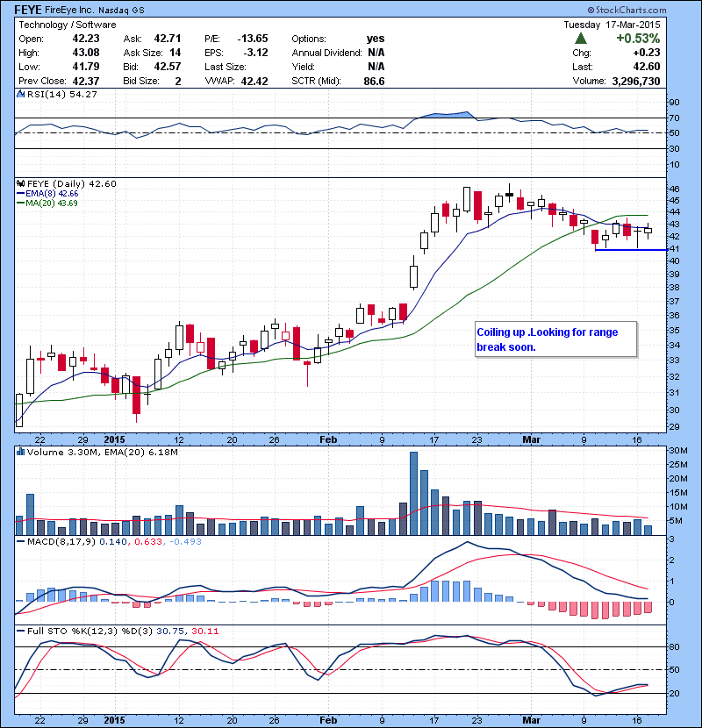Click the MACD signal value 0.633
This screenshot has height=728, width=702.
pyautogui.click(x=148, y=541)
